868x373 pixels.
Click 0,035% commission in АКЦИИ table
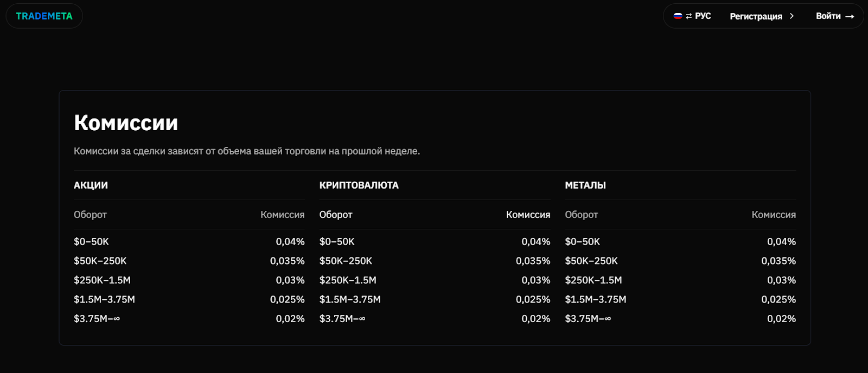pos(288,261)
